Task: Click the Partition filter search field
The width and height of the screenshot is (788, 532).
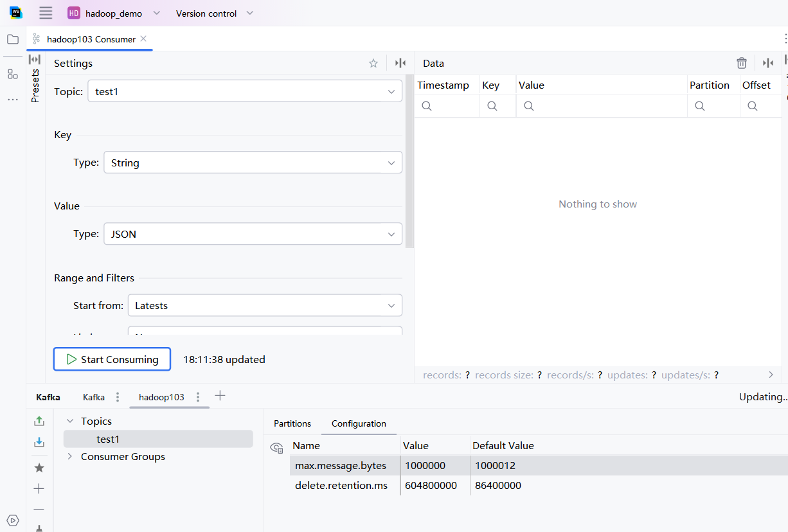Action: 713,106
